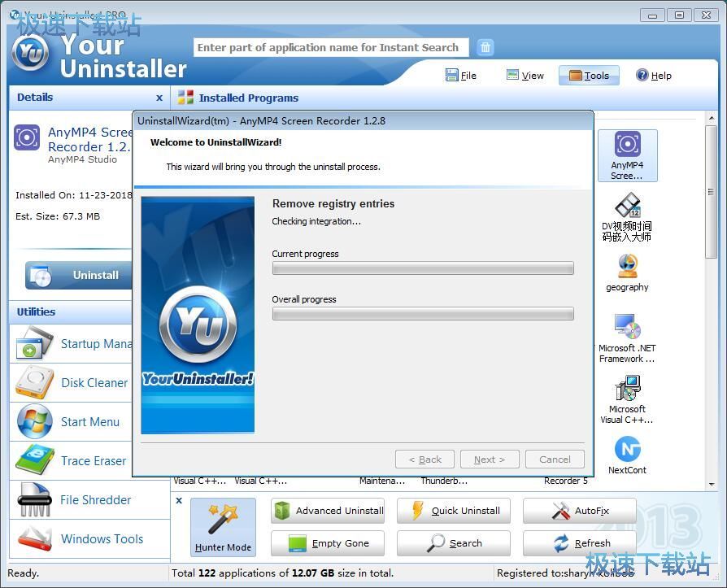
Task: Click scrollbar down arrow in program list
Action: 712,484
